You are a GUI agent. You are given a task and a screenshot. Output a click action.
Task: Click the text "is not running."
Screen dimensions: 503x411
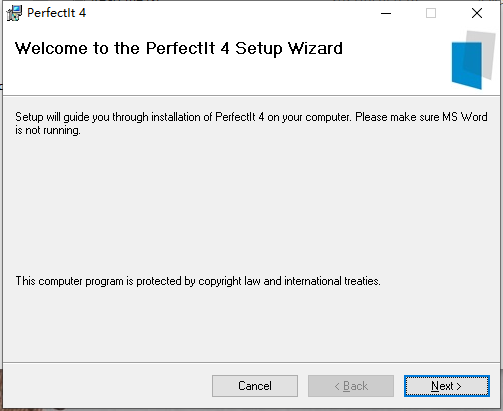(48, 130)
